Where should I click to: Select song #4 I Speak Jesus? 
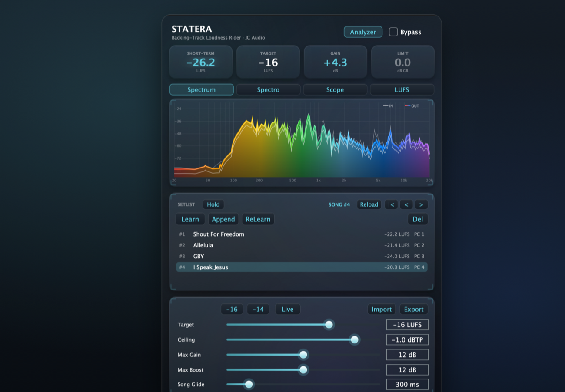click(302, 267)
